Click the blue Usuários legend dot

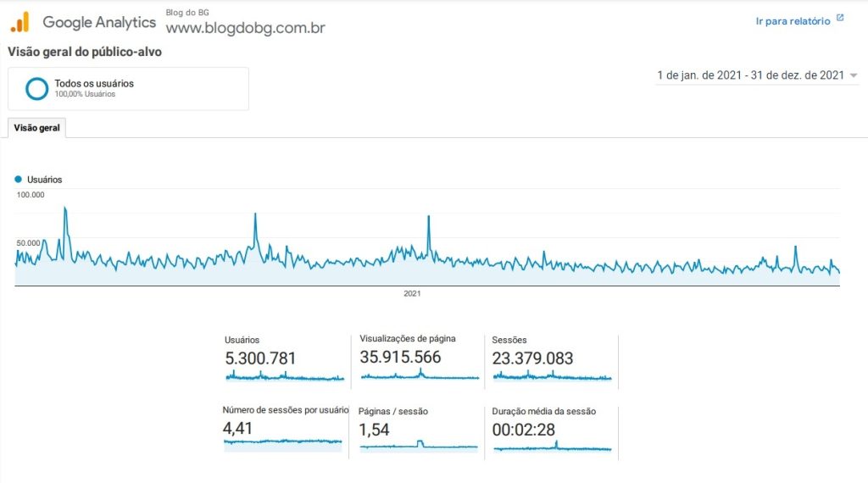click(x=19, y=180)
